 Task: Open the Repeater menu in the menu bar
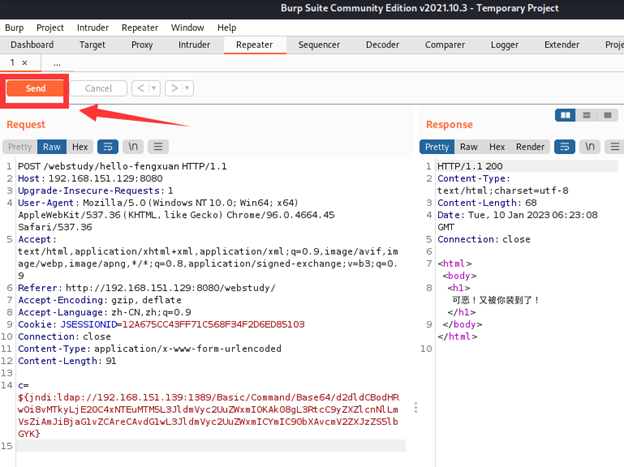pyautogui.click(x=140, y=28)
